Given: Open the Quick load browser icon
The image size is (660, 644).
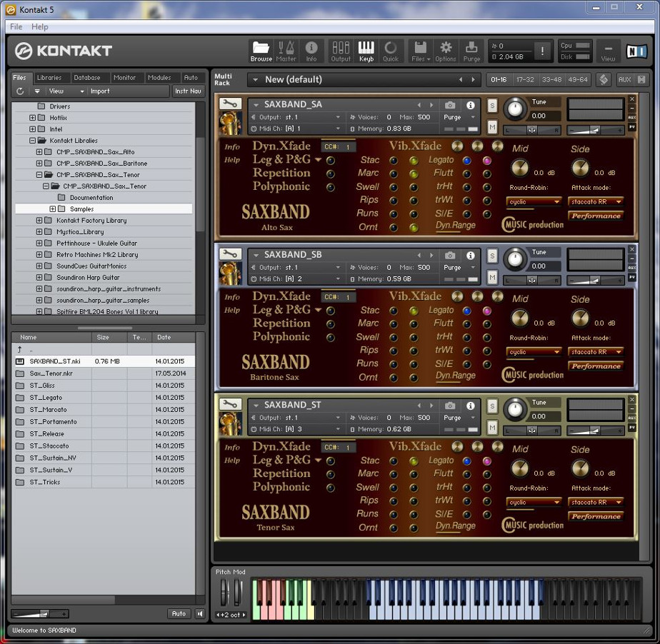Looking at the screenshot, I should coord(391,51).
